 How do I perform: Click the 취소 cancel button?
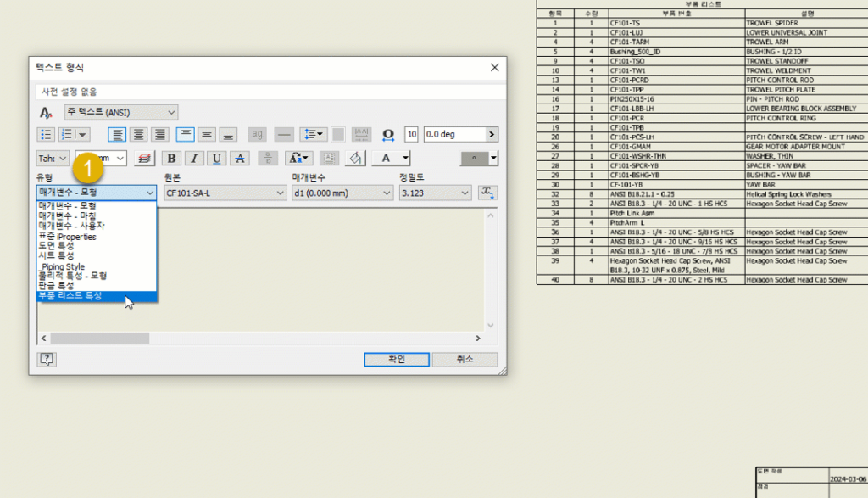click(x=465, y=360)
